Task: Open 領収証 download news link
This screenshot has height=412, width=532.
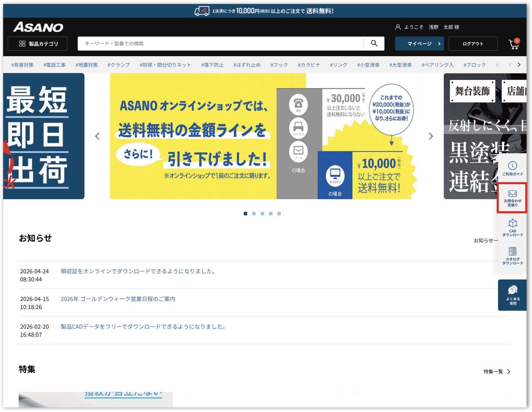Action: [x=138, y=271]
